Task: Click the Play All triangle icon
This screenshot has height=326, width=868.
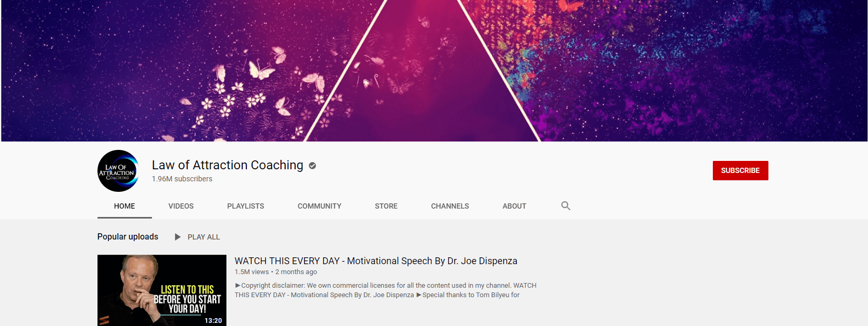Action: (178, 237)
